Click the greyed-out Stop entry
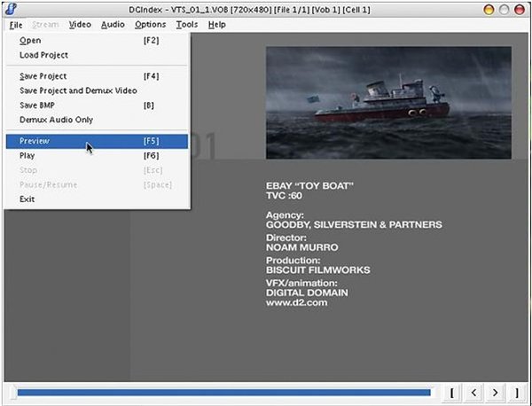The width and height of the screenshot is (532, 406). click(x=97, y=170)
